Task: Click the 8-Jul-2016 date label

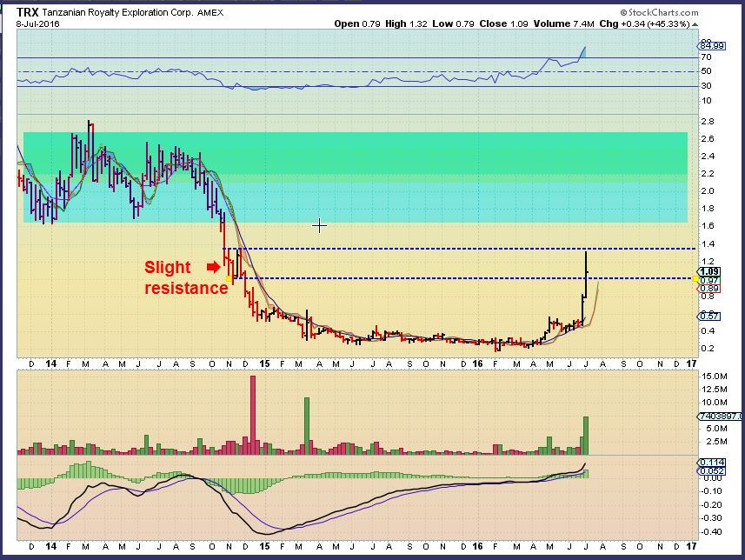Action: (38, 23)
